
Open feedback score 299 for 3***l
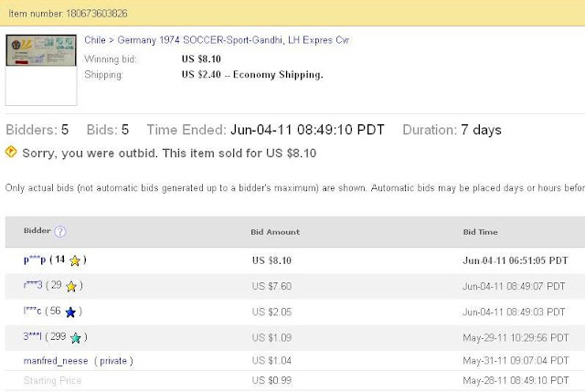click(x=59, y=338)
